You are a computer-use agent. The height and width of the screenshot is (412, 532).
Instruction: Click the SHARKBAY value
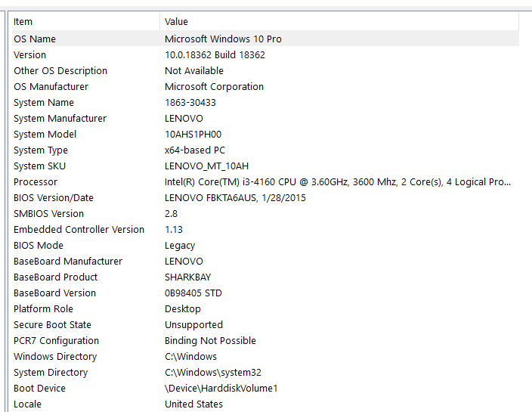pos(188,277)
